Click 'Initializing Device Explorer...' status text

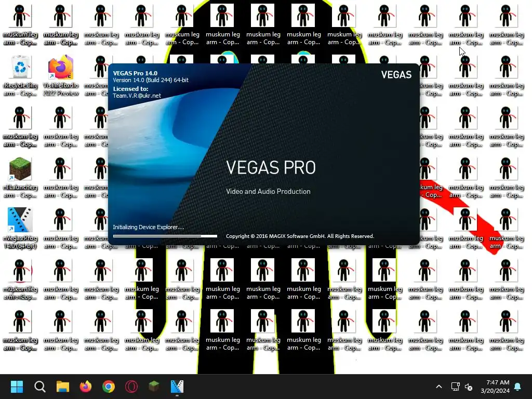point(148,227)
